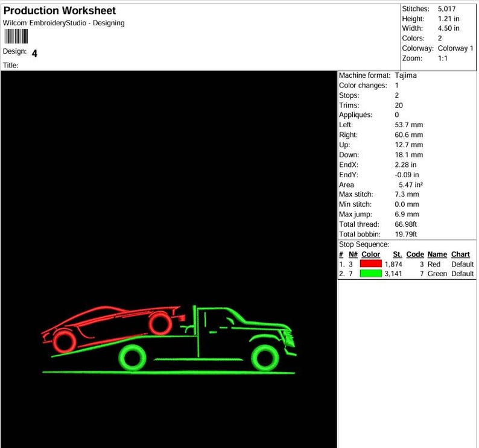
Task: Click the Code column header
Action: [415, 254]
